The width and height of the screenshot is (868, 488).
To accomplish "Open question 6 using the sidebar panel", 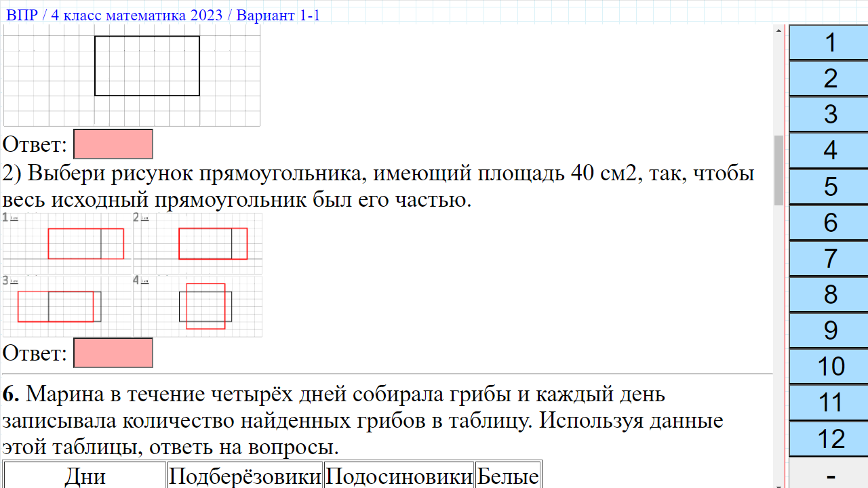I will click(827, 223).
